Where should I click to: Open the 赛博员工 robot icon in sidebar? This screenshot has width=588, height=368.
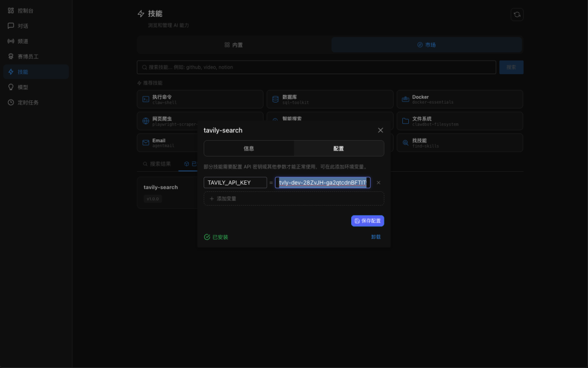(11, 57)
